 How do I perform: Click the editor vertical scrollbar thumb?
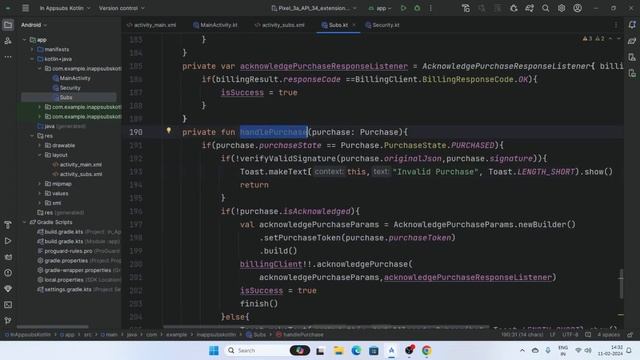coord(621,283)
